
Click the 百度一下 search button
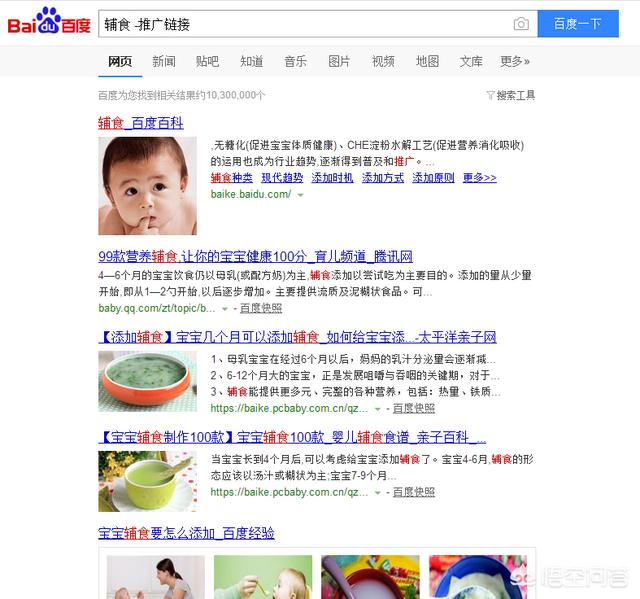[x=578, y=24]
